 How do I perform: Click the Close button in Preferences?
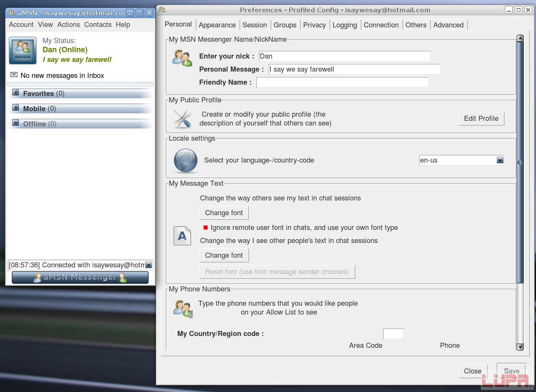click(x=473, y=371)
